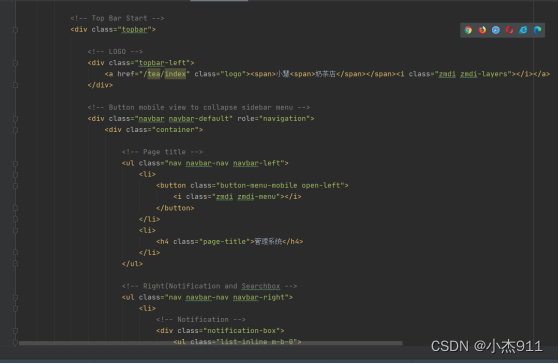Click the h4 text "管理系统"
This screenshot has width=559, height=364.
click(268, 242)
